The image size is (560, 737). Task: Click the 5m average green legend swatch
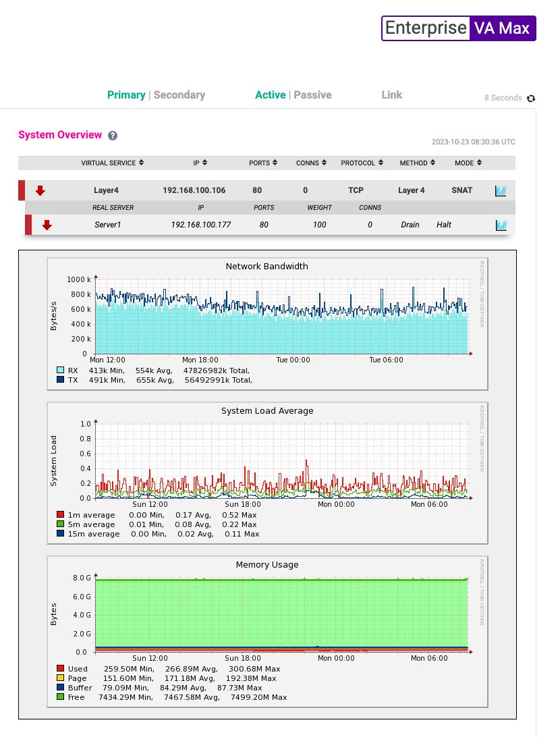60,524
